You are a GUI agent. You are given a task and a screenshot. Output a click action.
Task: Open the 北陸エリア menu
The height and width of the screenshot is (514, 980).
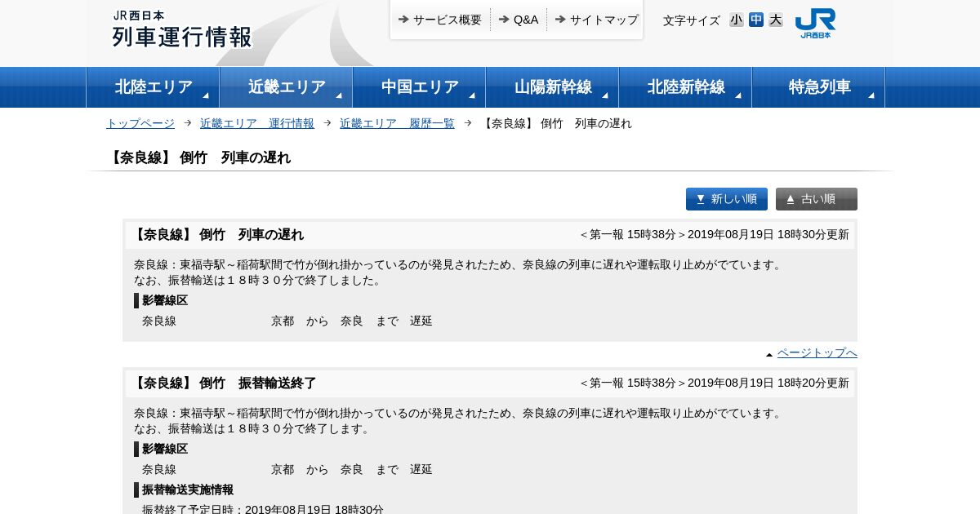coord(153,87)
